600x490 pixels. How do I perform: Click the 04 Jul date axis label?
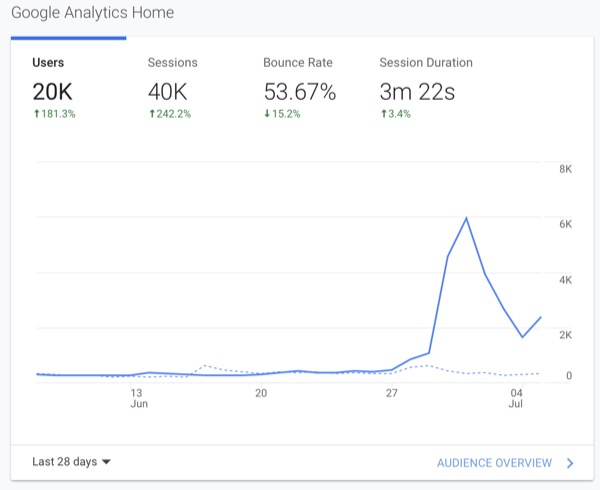516,398
